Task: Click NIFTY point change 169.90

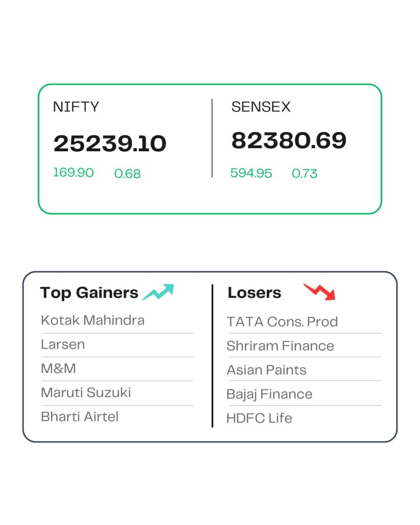Action: tap(73, 172)
